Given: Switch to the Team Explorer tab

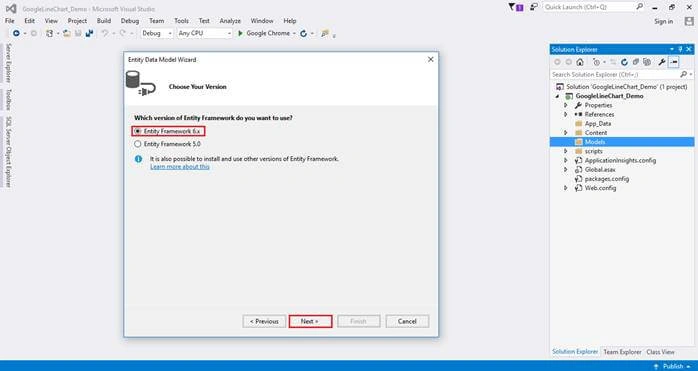Looking at the screenshot, I should [622, 352].
